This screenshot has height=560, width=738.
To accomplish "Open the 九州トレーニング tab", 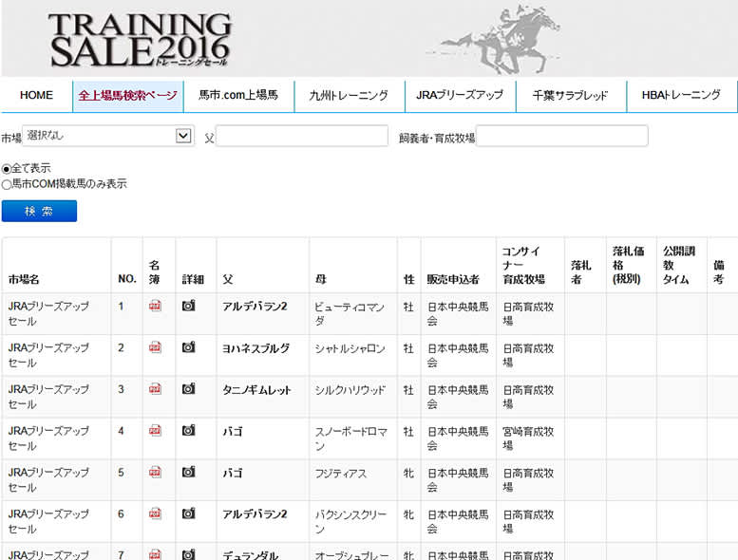I will coord(350,96).
